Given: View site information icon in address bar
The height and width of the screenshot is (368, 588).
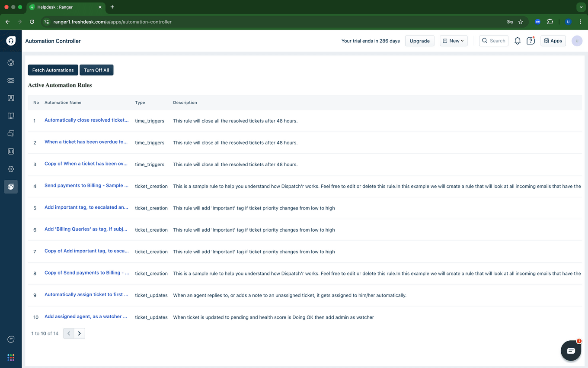Looking at the screenshot, I should tap(47, 22).
